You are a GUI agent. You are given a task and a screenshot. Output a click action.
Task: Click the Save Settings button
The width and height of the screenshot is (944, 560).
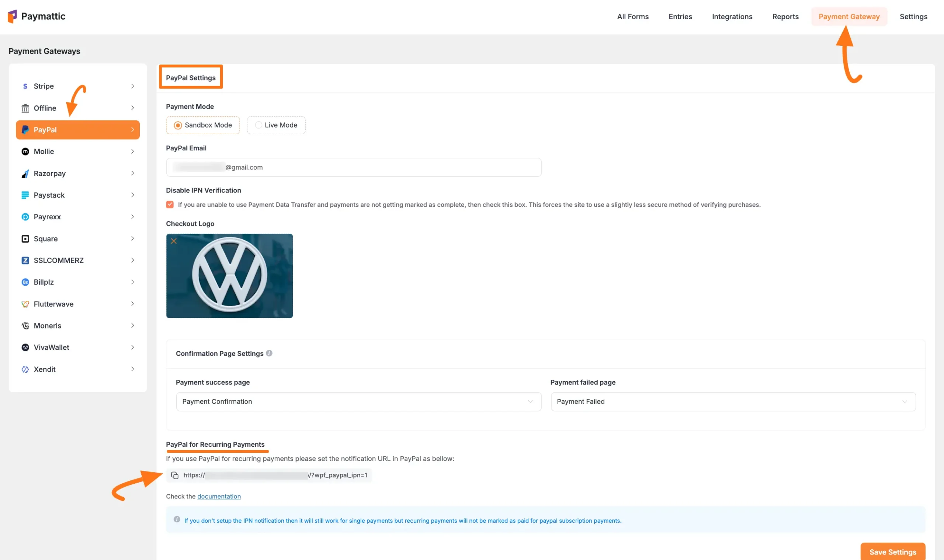[892, 552]
